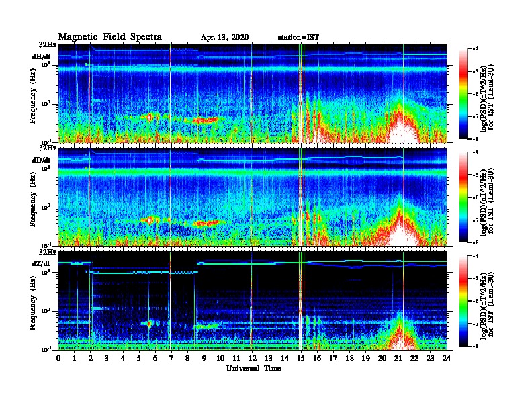Click hour '17' on the Universal Time axis
Viewport: 532px width, 411px height.
pyautogui.click(x=333, y=358)
